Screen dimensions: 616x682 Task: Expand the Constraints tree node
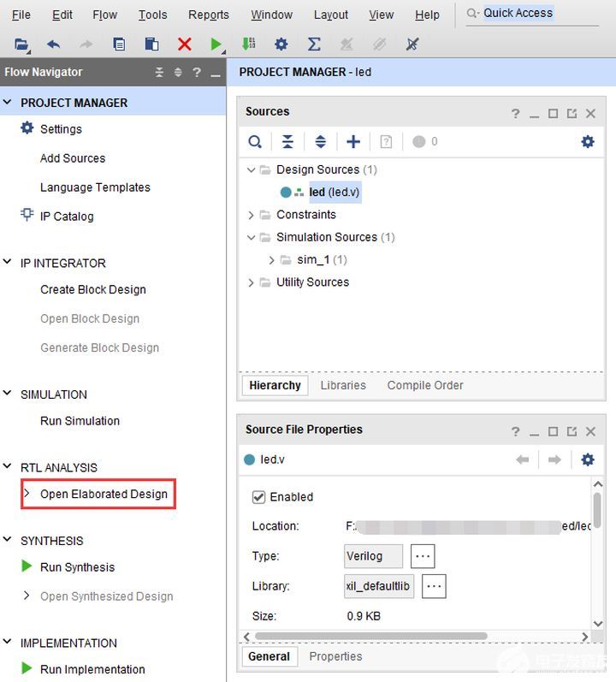pyautogui.click(x=251, y=215)
